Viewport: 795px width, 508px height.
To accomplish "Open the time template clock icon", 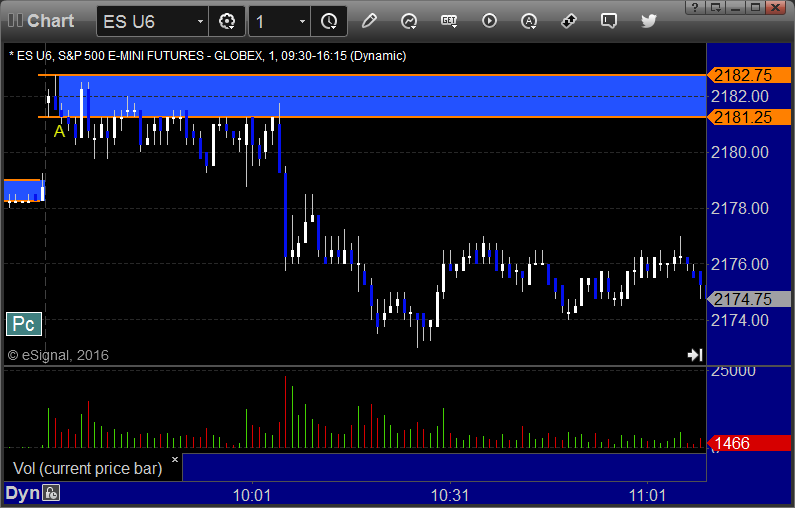I will tap(329, 21).
